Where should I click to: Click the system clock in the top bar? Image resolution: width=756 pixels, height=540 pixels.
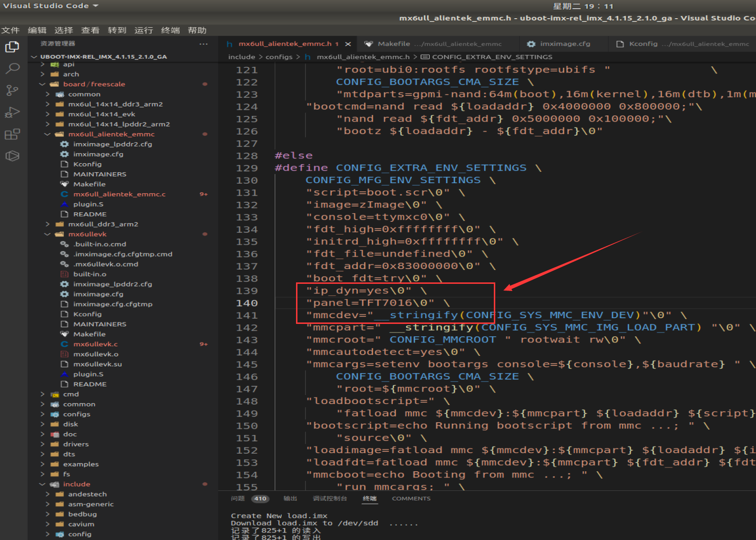583,6
